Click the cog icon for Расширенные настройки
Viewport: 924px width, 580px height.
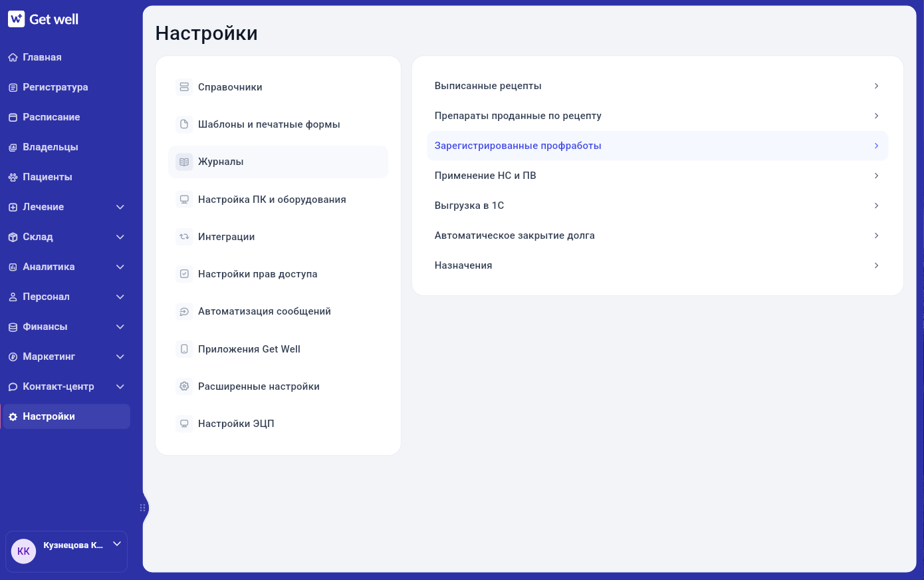pos(184,386)
